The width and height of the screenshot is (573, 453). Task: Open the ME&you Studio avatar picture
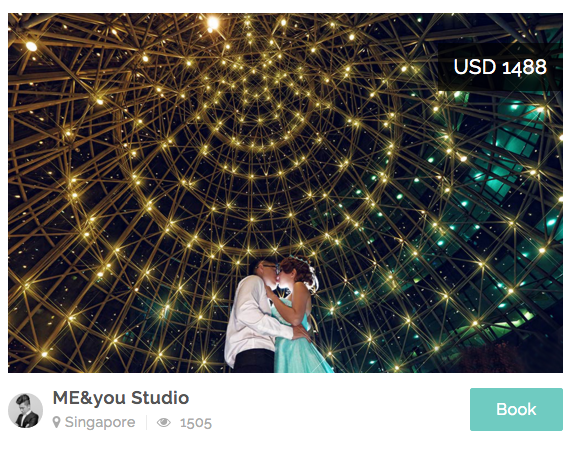(25, 411)
